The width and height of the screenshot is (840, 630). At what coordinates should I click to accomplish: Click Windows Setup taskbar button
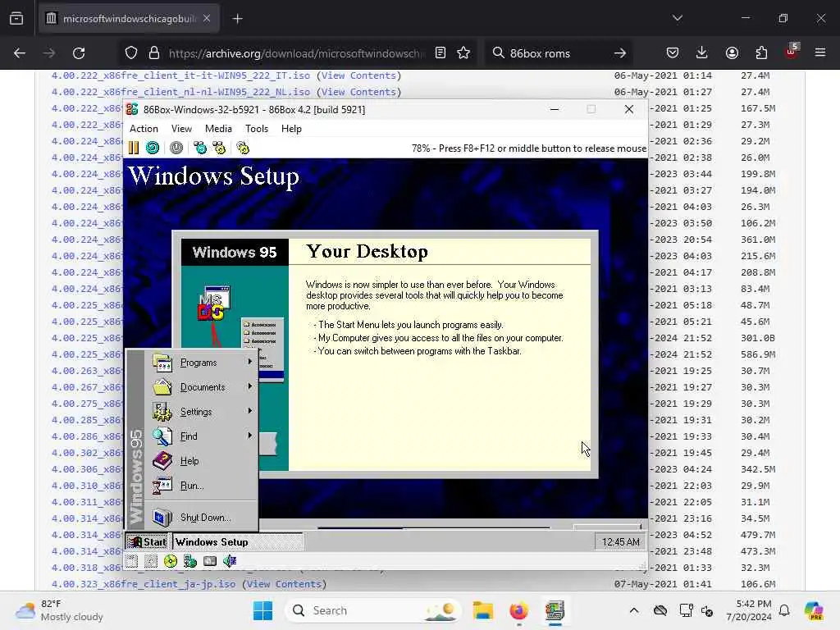click(237, 542)
